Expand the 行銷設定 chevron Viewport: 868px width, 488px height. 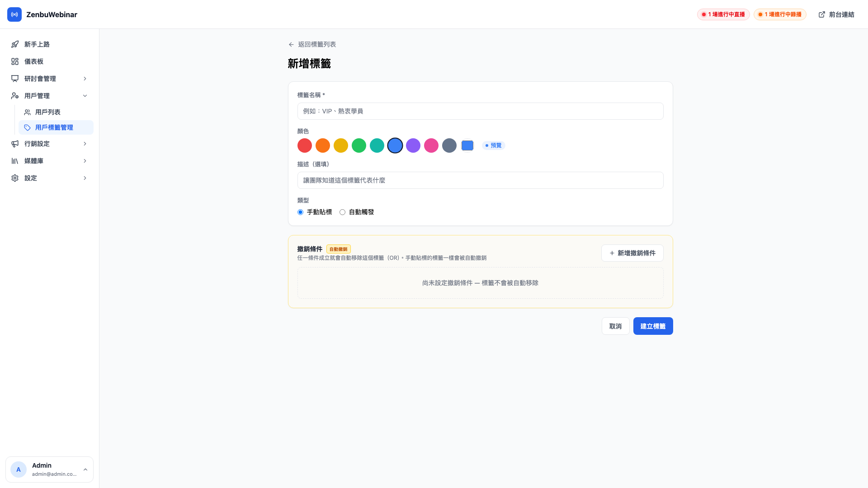coord(85,144)
